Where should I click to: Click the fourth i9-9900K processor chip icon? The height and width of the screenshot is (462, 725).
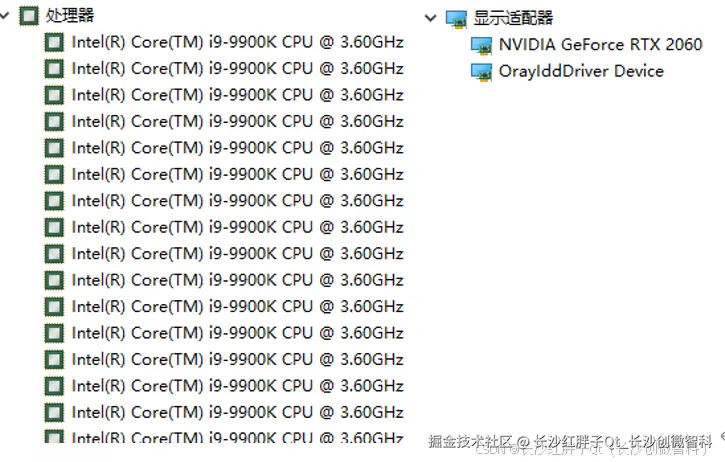tap(54, 122)
